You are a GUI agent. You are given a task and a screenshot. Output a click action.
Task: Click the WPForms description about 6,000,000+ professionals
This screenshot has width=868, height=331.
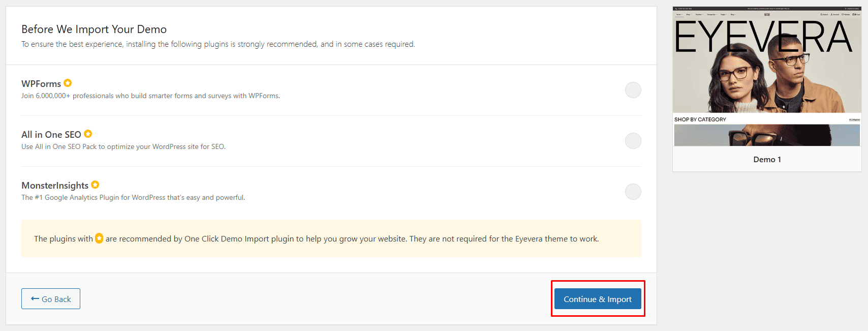[150, 96]
